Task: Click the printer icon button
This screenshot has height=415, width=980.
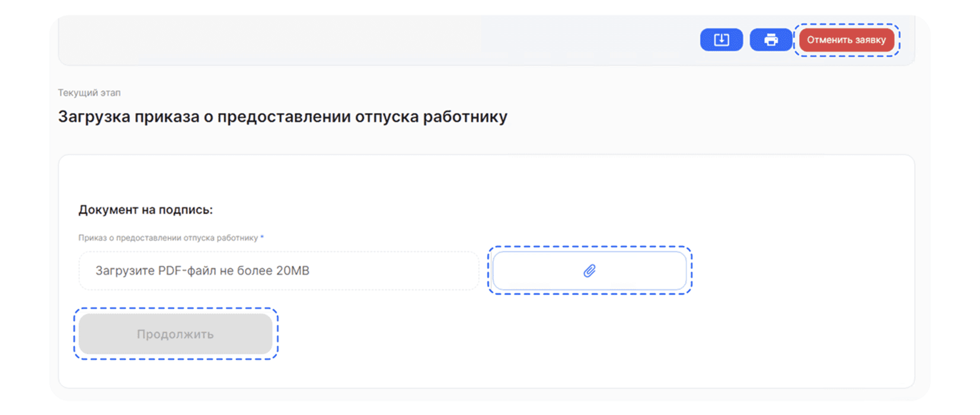Action: (x=770, y=40)
